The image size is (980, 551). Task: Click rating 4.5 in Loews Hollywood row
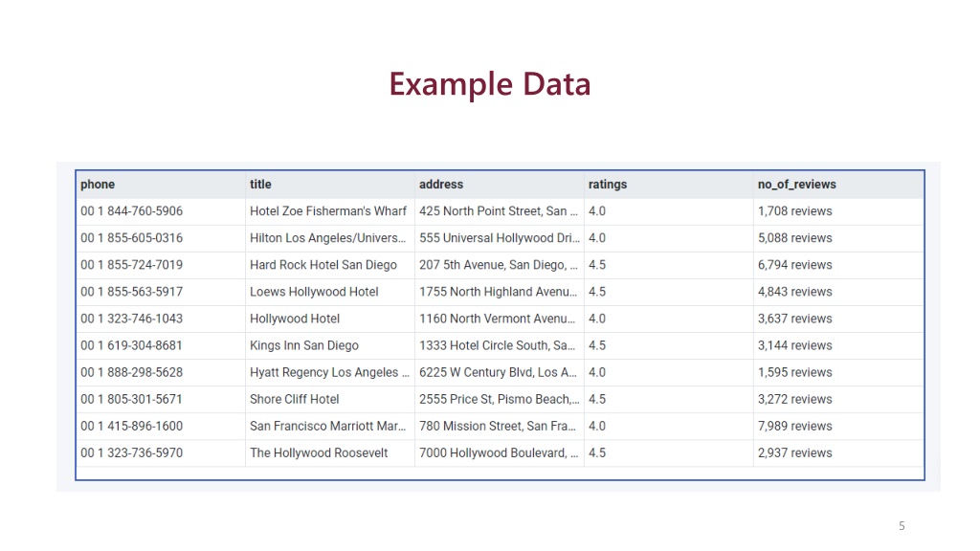coord(597,292)
